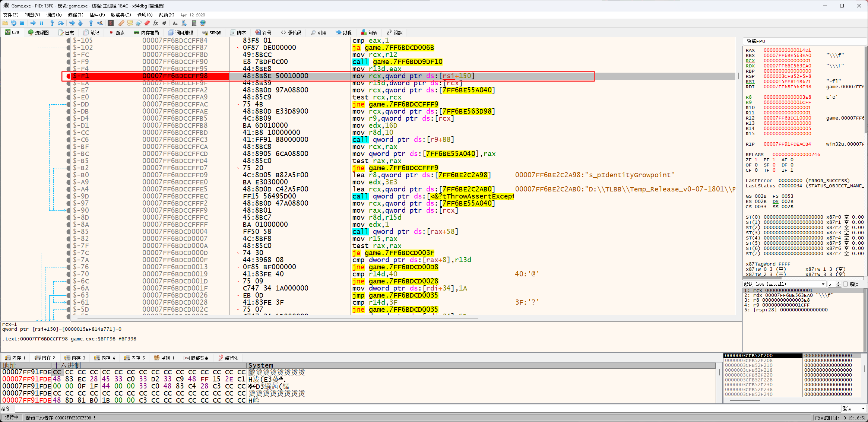Click the Open file folder icon
Screen dimensions: 868x422
point(5,23)
